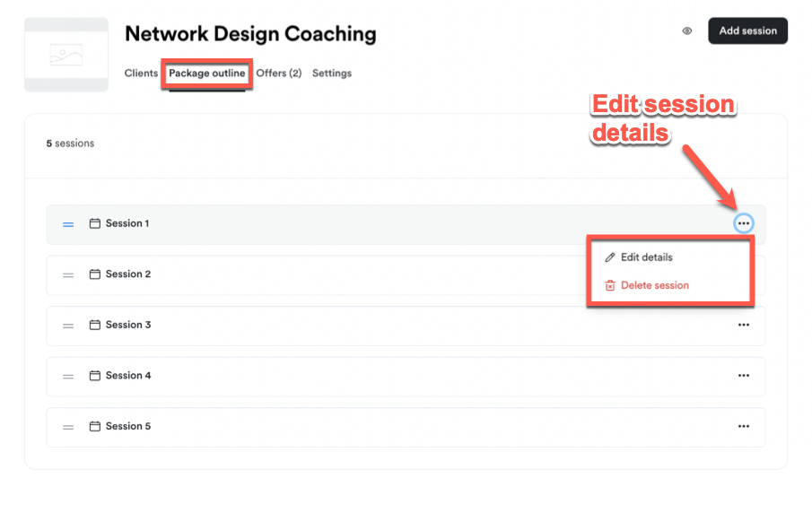Click the Add session button
812x513 pixels.
[747, 30]
